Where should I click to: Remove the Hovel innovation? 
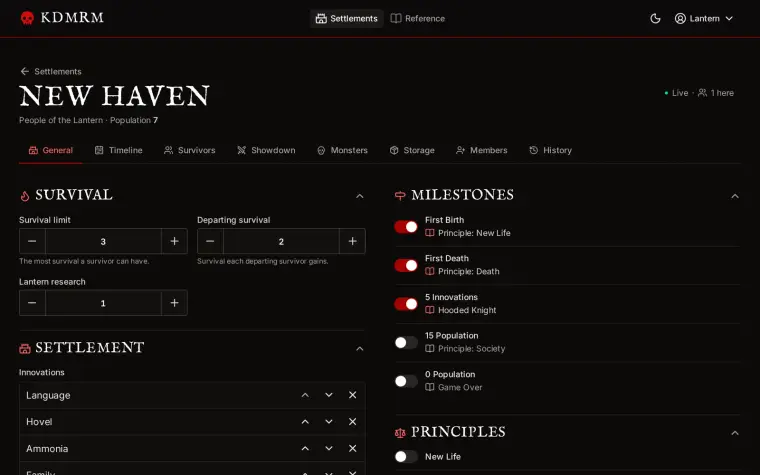tap(352, 422)
